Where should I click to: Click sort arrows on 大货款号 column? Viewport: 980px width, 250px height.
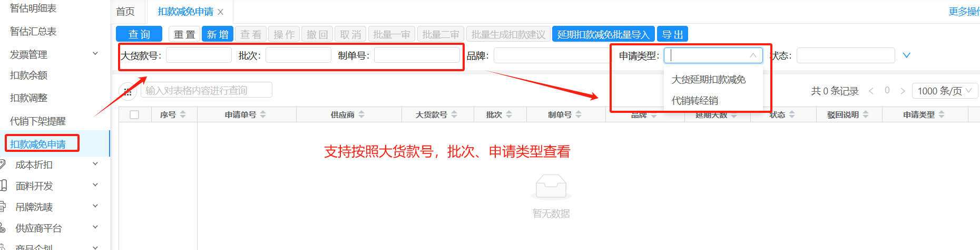pos(454,114)
